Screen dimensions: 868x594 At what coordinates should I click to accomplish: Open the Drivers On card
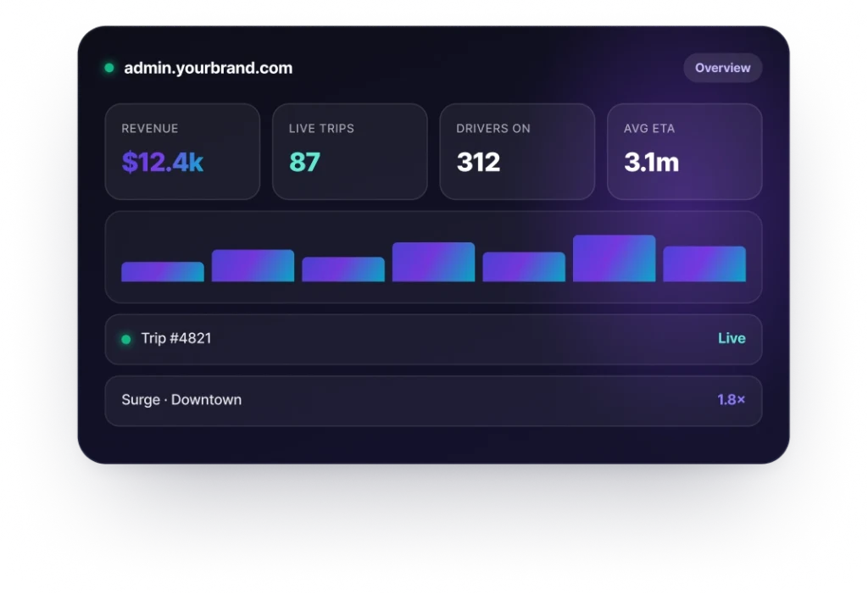coord(517,151)
